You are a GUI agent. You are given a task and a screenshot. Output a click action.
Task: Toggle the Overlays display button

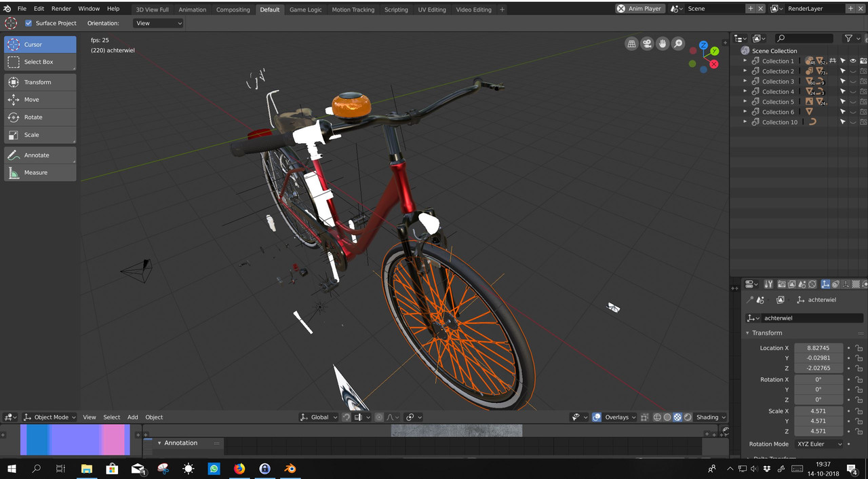(597, 417)
